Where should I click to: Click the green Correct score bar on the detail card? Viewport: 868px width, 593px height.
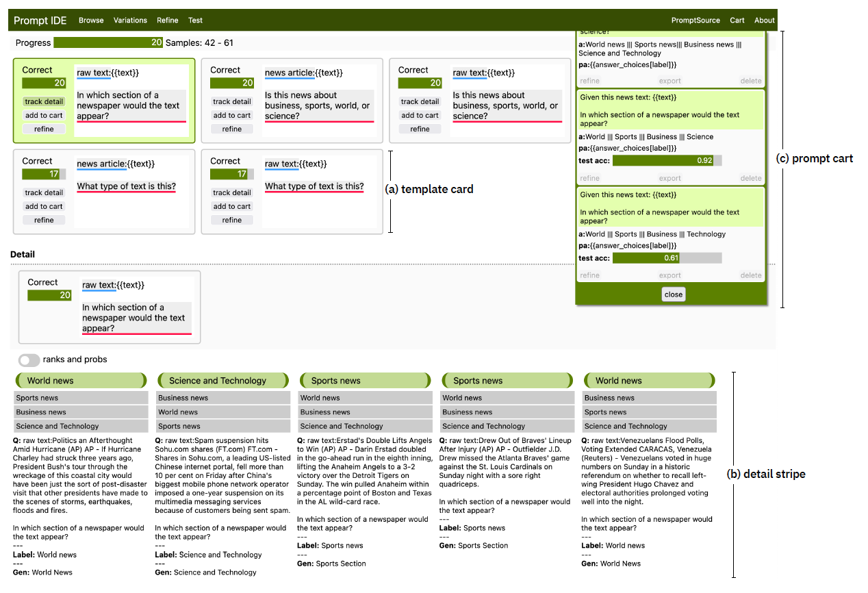point(49,295)
